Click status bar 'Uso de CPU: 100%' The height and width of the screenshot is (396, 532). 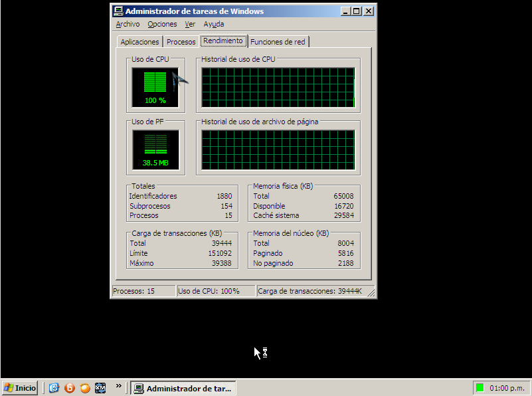[x=216, y=291]
